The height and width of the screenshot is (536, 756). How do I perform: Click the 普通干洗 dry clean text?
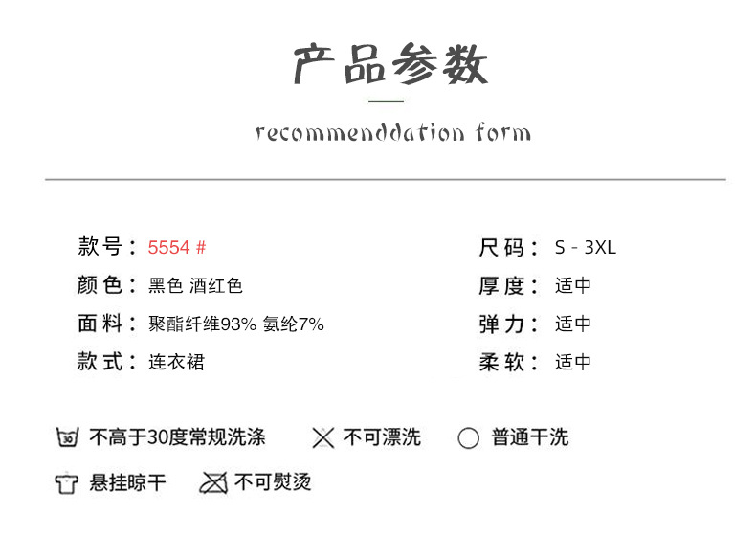[530, 438]
